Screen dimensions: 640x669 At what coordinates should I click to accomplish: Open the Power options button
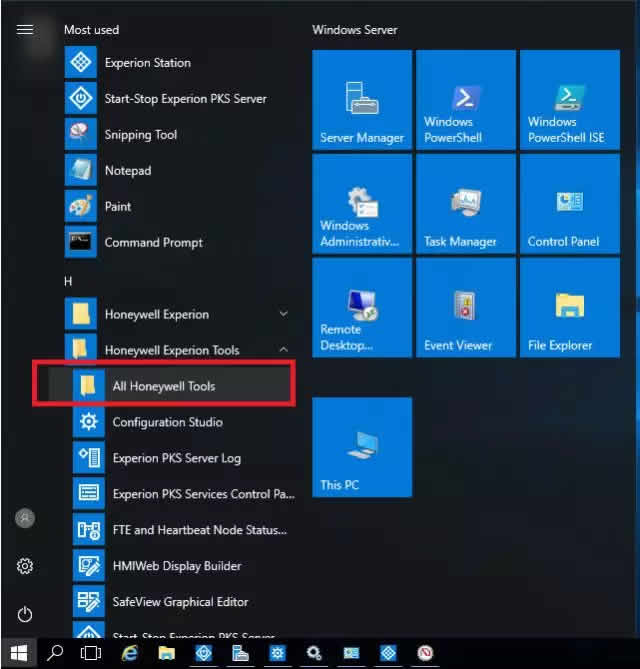coord(25,614)
